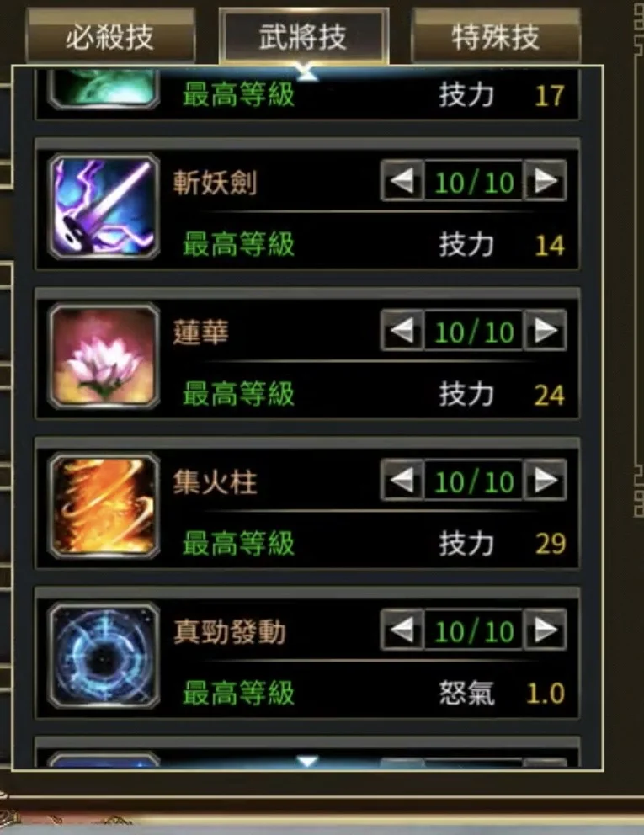Switch to the 特殊技 tab
644x835 pixels.
point(496,36)
